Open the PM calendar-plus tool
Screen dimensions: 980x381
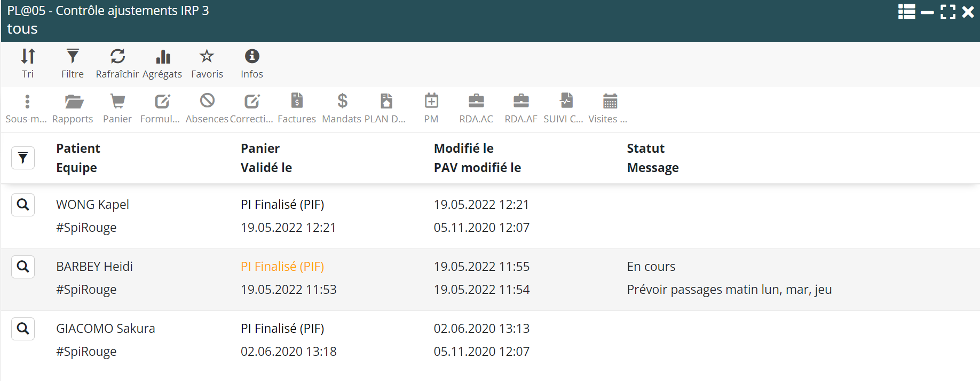[x=431, y=108]
